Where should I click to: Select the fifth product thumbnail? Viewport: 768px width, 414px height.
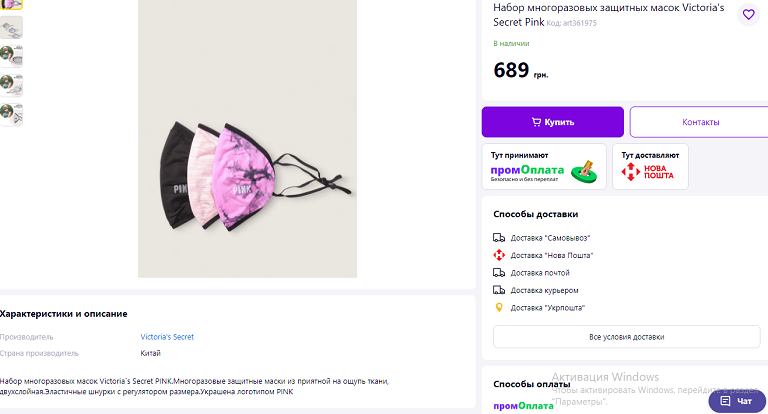click(x=11, y=115)
